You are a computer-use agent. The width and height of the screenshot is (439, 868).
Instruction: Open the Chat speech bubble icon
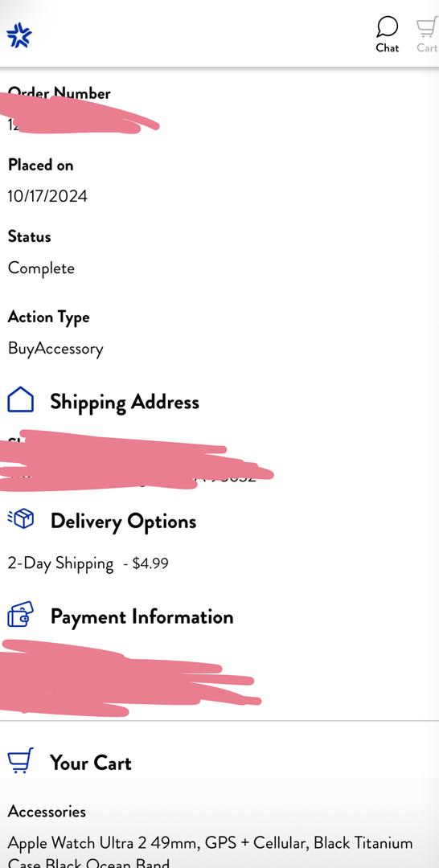387,27
